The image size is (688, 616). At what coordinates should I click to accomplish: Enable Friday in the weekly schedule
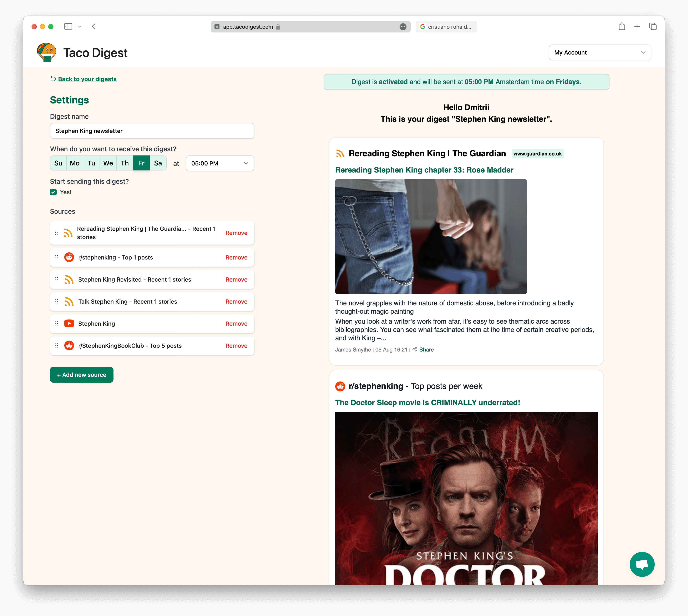[141, 163]
